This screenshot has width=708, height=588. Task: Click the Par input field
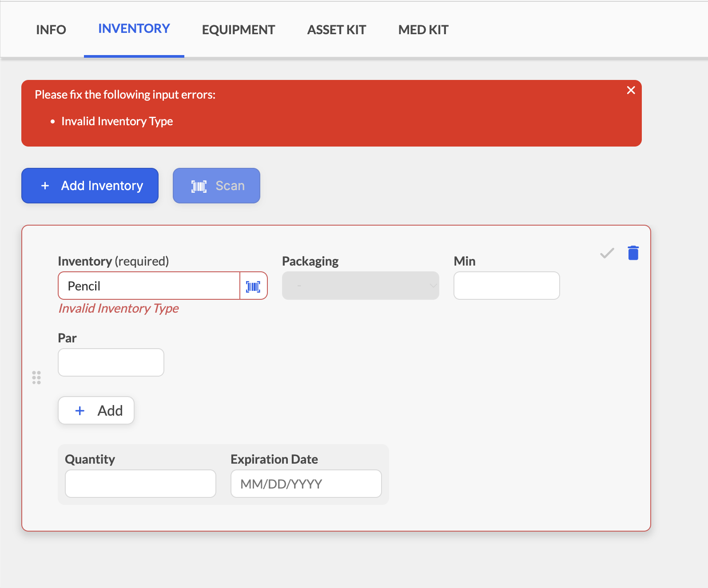[111, 362]
